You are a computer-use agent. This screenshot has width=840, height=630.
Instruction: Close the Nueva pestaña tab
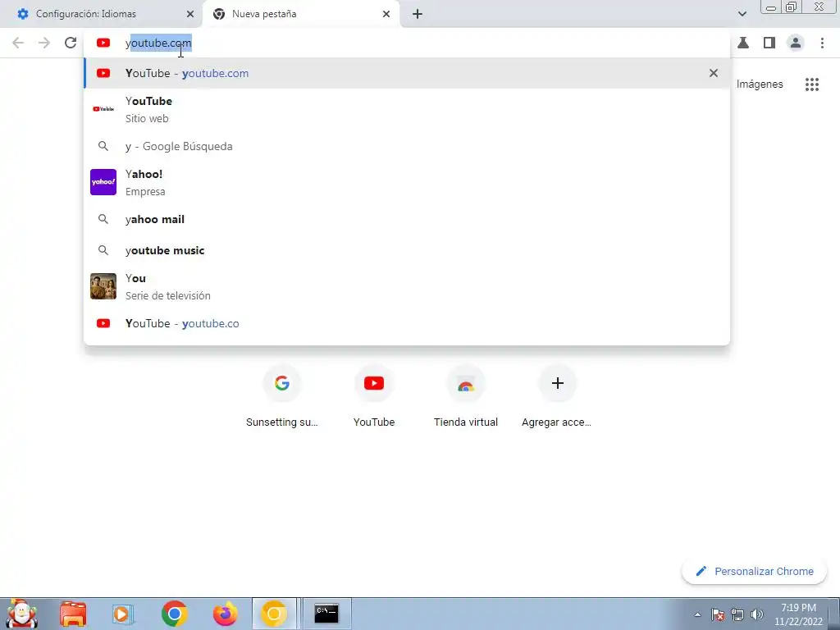click(x=386, y=14)
